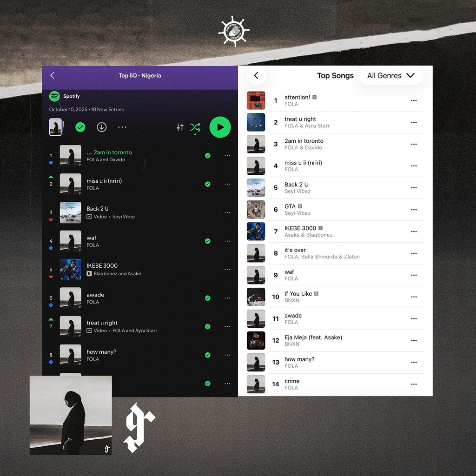Screen dimensions: 476x476
Task: Open the All Genres dropdown
Action: tap(391, 76)
